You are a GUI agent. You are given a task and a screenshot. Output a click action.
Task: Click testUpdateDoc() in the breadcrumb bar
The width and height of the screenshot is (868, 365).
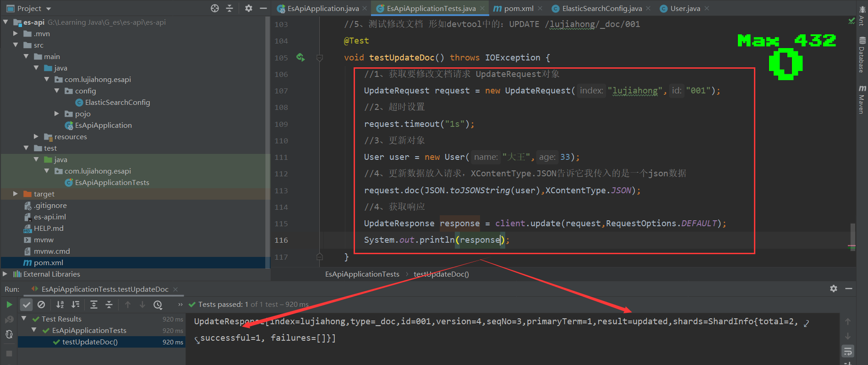tap(441, 274)
